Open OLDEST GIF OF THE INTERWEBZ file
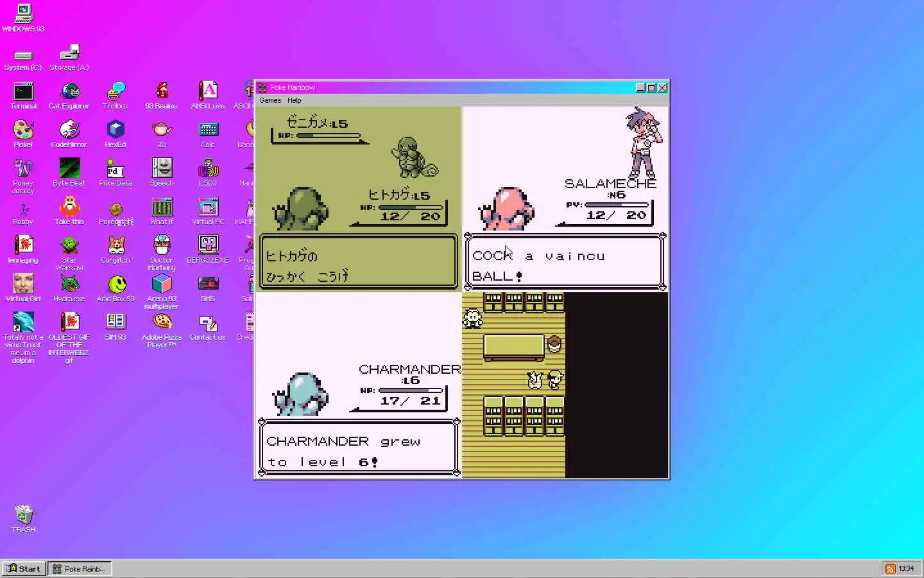The image size is (924, 578). point(69,338)
